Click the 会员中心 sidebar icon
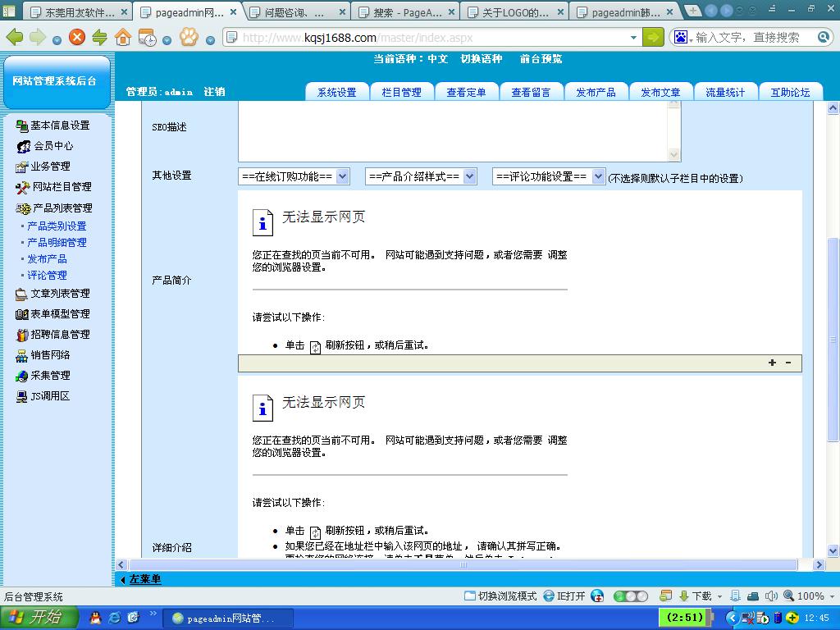Image resolution: width=840 pixels, height=630 pixels. [x=24, y=146]
